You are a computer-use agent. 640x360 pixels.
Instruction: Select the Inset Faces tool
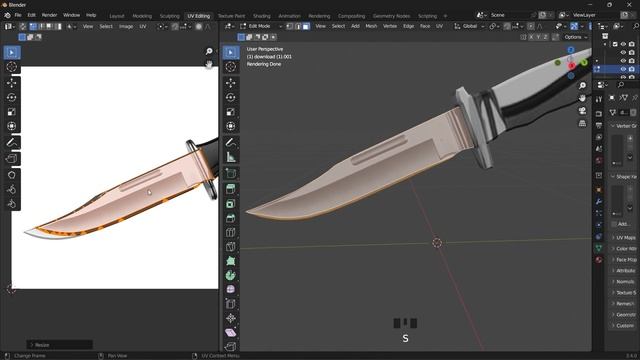(231, 204)
